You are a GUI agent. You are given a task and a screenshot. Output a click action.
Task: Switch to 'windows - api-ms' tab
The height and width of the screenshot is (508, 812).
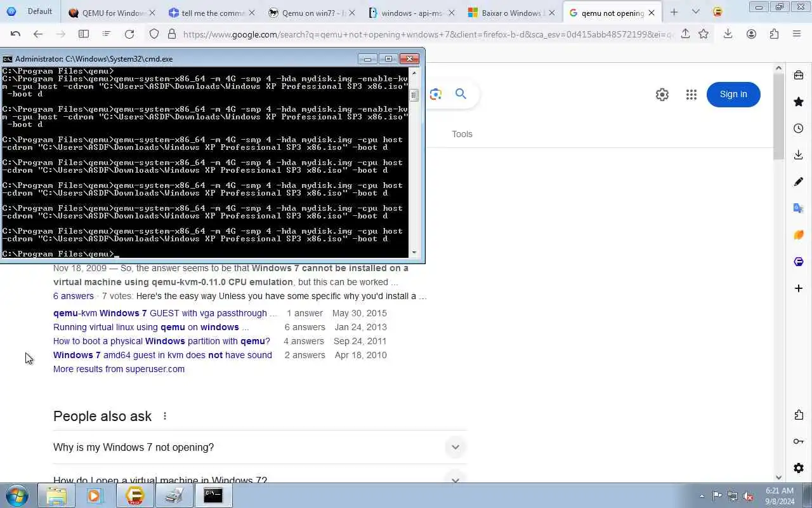pos(410,13)
